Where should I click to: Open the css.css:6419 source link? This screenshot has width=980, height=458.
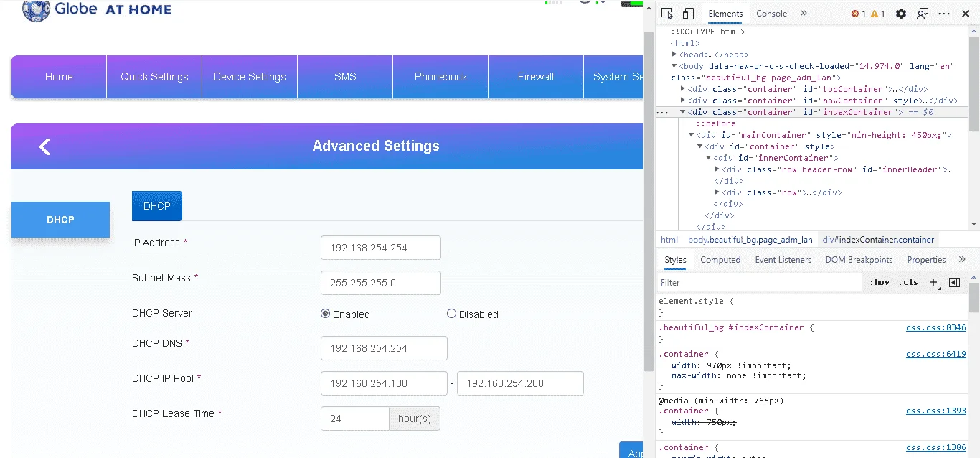(x=936, y=354)
